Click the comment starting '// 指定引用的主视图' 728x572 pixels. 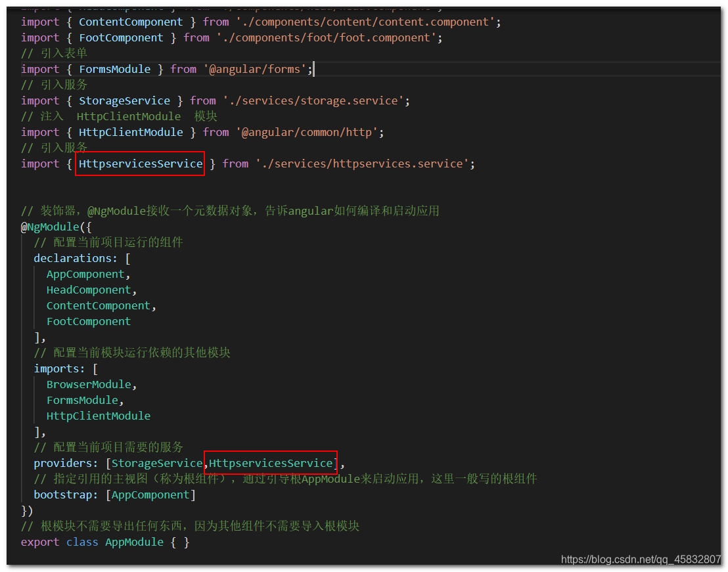(285, 479)
